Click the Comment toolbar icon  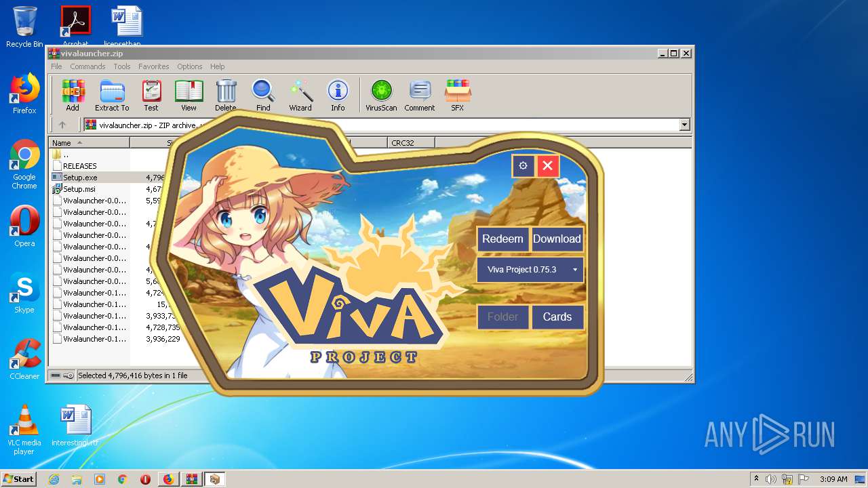point(420,96)
